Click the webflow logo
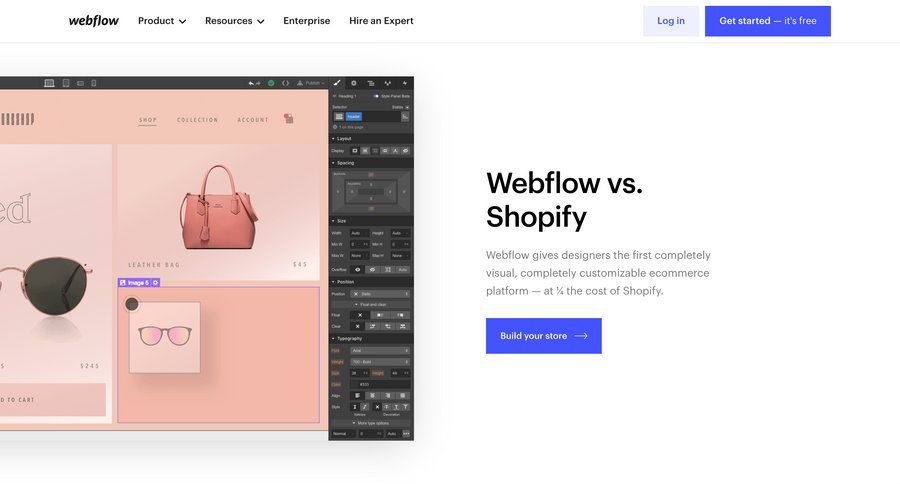The width and height of the screenshot is (900, 484). pyautogui.click(x=94, y=21)
